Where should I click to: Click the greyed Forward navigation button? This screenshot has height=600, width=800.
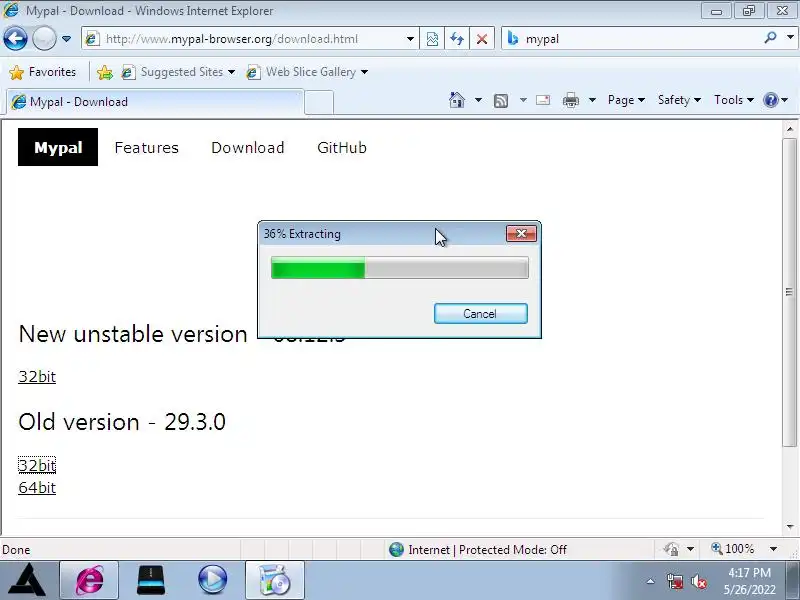tap(44, 38)
